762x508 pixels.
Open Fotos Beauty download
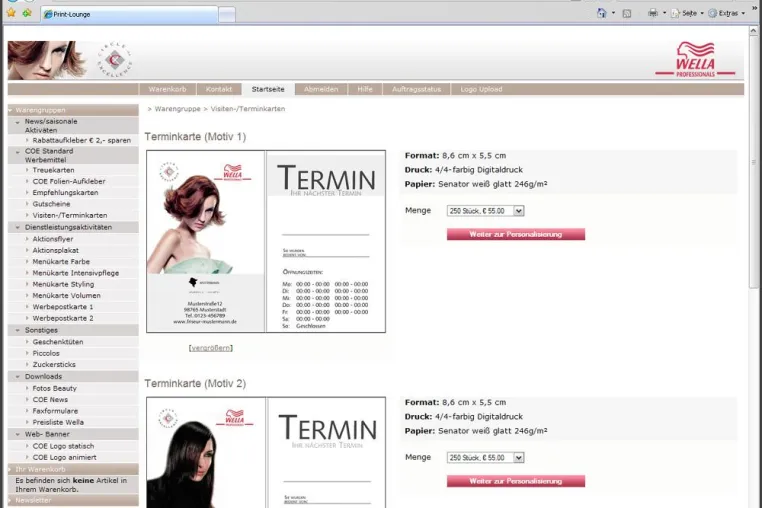[x=54, y=388]
